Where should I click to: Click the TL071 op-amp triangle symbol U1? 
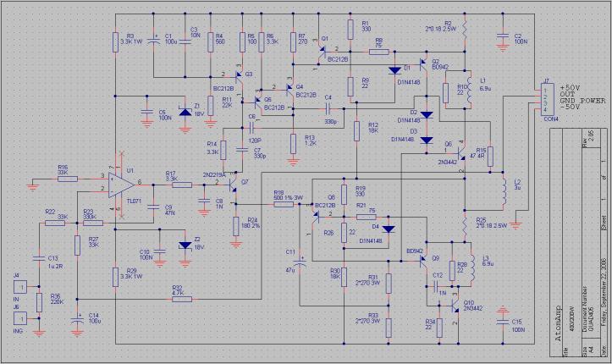121,184
